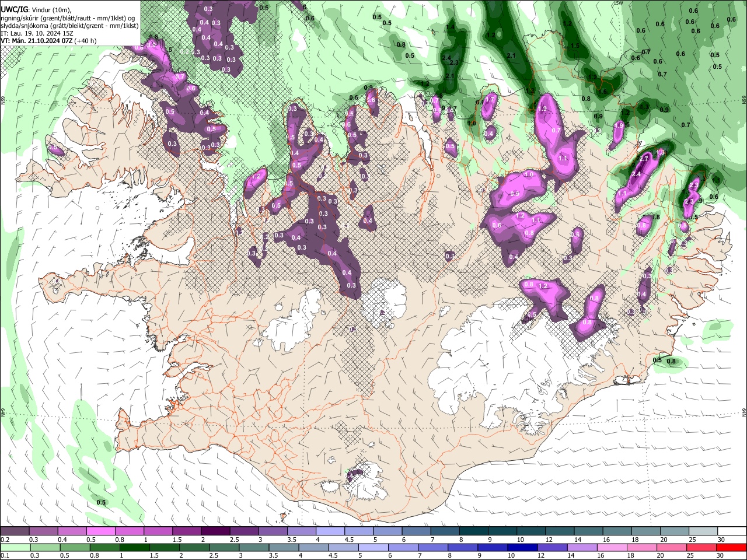Viewport: 747px width, 560px height.
Task: Click the 'VT: Mán. 21.10.2024 07Z' valid time
Action: (x=36, y=41)
